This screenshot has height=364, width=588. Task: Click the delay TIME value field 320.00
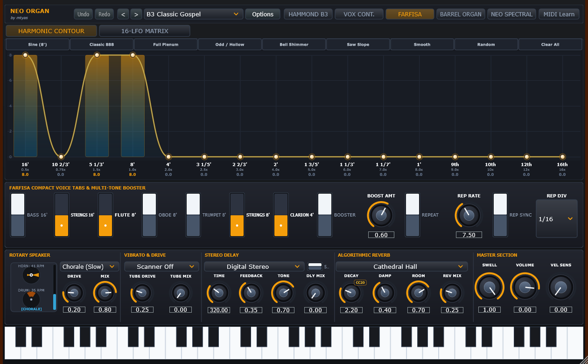(219, 310)
